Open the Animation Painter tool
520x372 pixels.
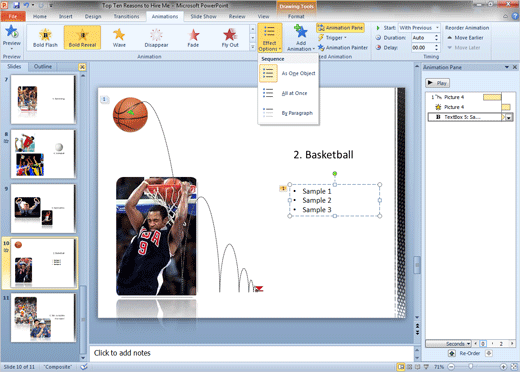(x=343, y=48)
